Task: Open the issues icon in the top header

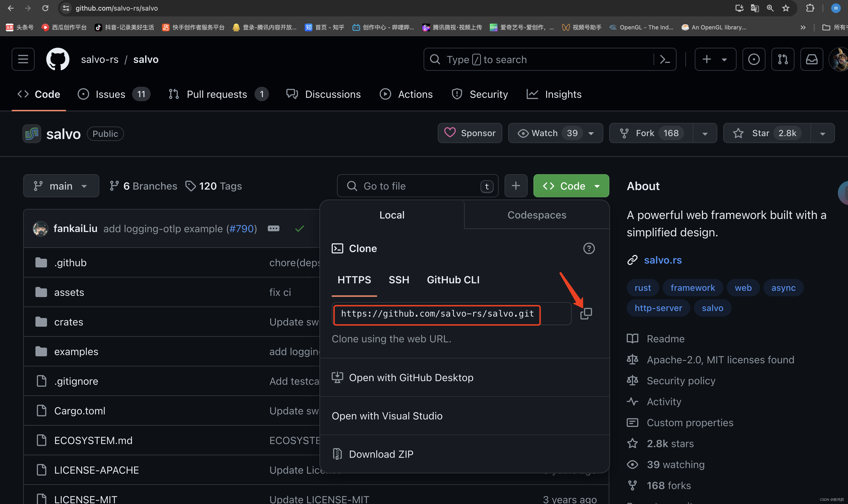Action: coord(754,60)
